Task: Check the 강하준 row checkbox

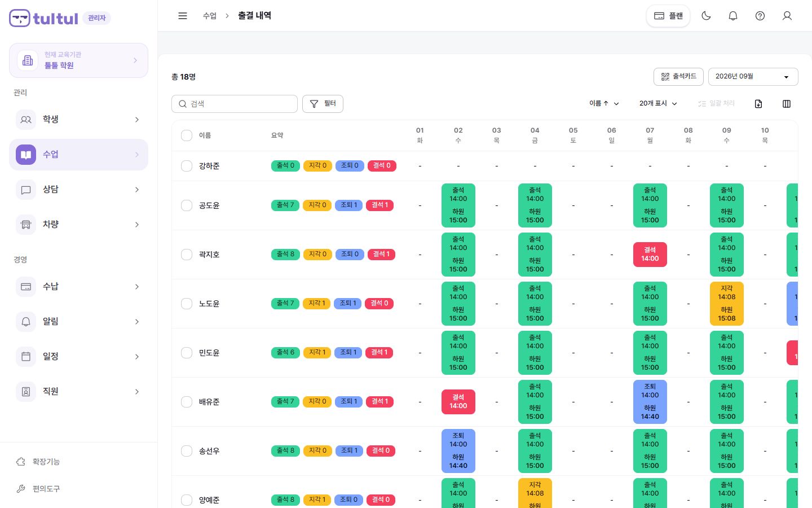Action: pos(187,166)
